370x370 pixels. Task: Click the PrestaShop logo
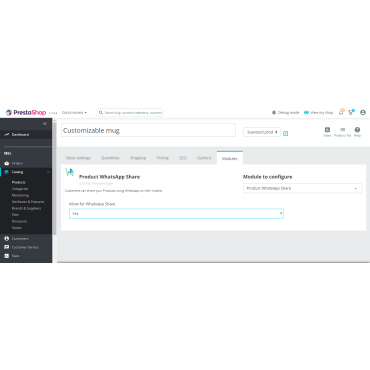pyautogui.click(x=26, y=112)
